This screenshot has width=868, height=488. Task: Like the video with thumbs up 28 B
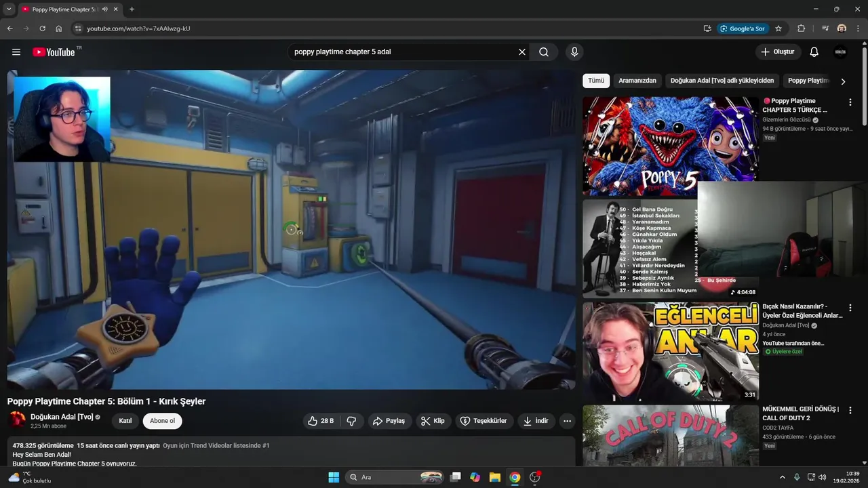[x=321, y=421]
